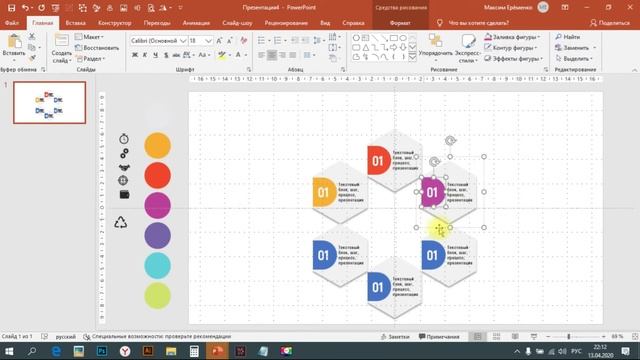Adjust the zoom slider in status bar
640x360 pixels.
pos(568,336)
